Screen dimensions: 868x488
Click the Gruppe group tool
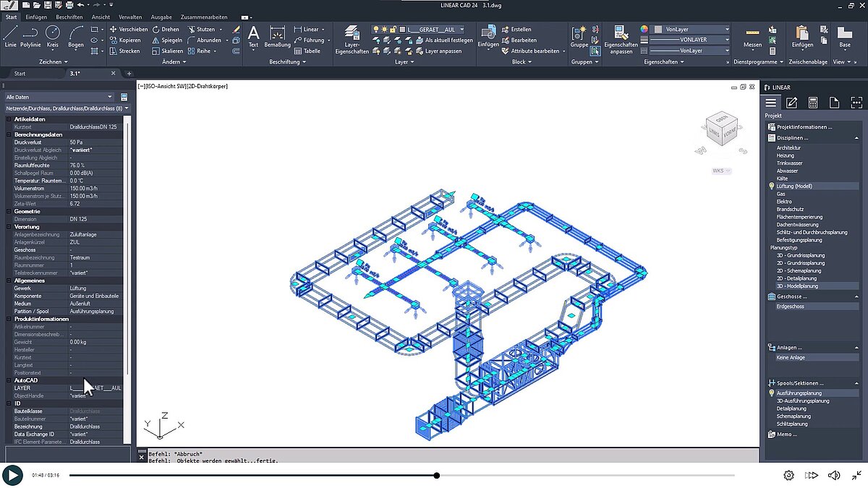pos(579,36)
